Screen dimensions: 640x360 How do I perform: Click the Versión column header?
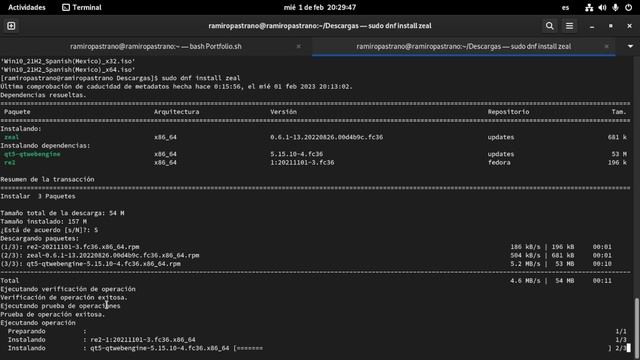tap(283, 112)
